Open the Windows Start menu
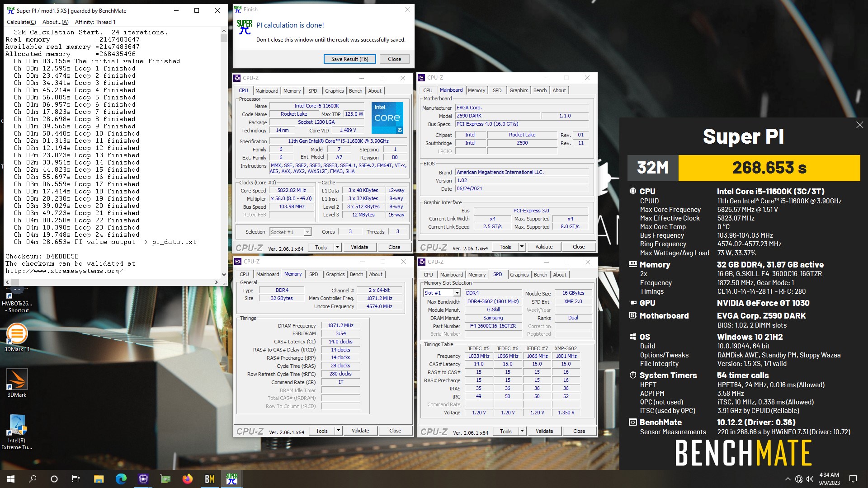Viewport: 868px width, 488px height. point(11,479)
